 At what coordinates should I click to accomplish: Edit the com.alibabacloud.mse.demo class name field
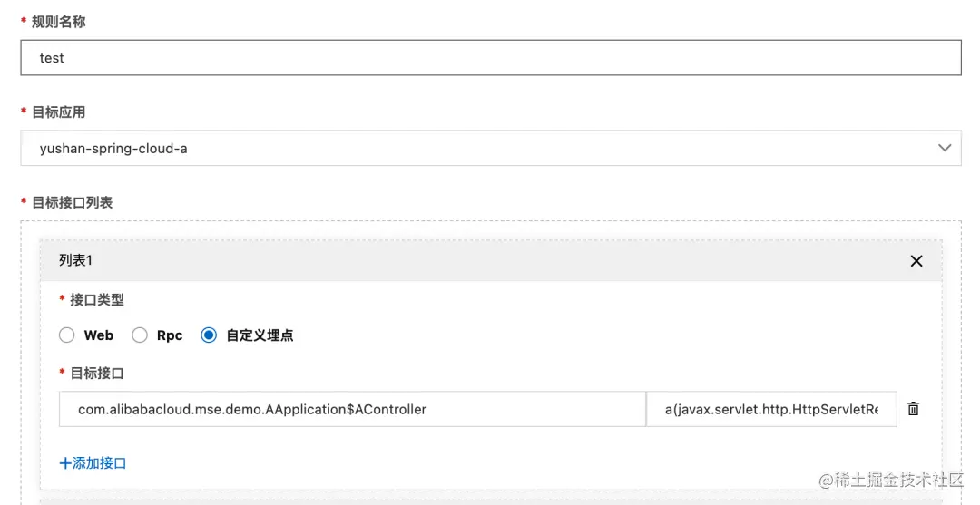352,410
